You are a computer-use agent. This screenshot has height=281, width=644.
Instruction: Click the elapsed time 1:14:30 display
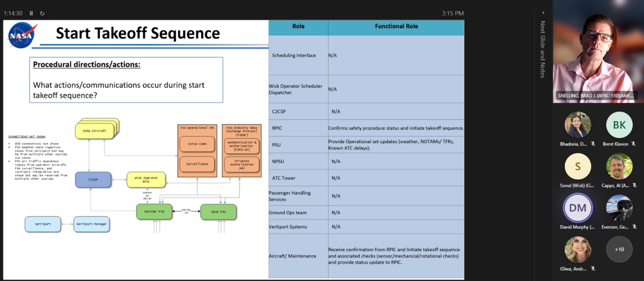14,14
